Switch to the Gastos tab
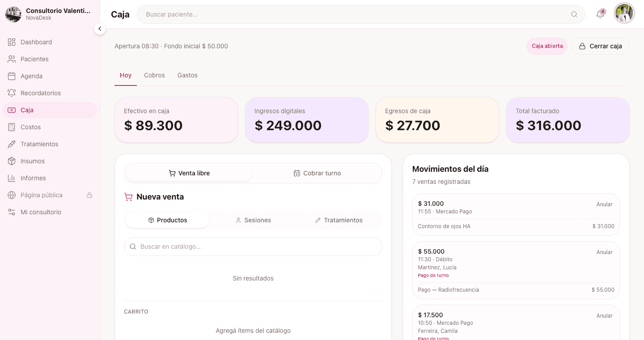Viewport: 644px width, 340px height. tap(187, 75)
